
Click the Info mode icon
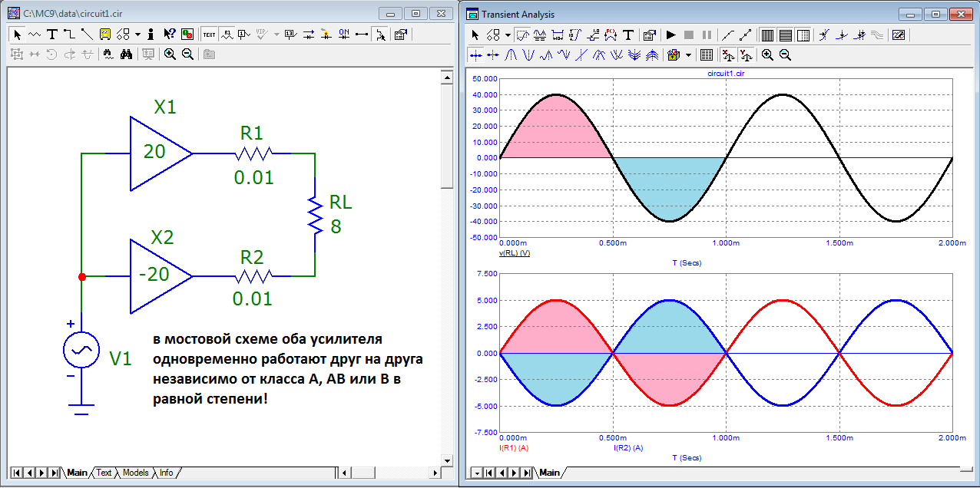[151, 34]
